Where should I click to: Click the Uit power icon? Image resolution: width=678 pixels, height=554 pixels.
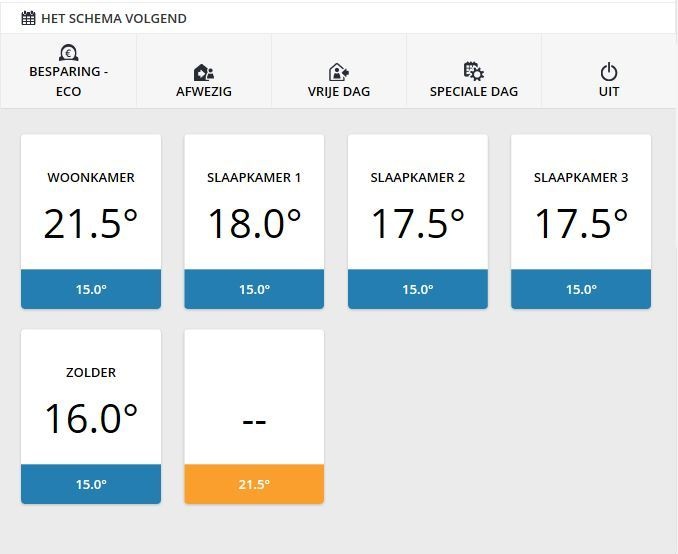pyautogui.click(x=608, y=72)
